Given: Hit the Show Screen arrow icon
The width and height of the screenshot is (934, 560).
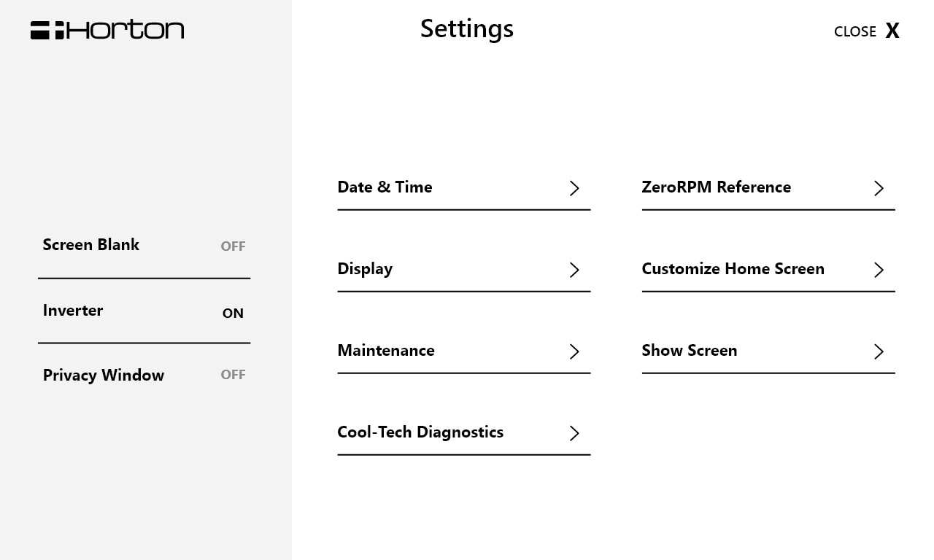Looking at the screenshot, I should 879,351.
